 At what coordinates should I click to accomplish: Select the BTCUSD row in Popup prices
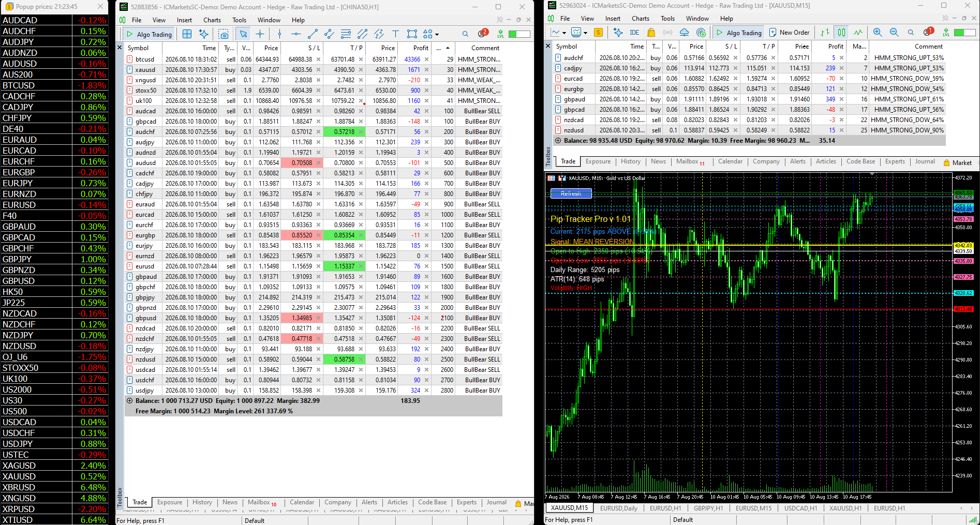coord(54,85)
